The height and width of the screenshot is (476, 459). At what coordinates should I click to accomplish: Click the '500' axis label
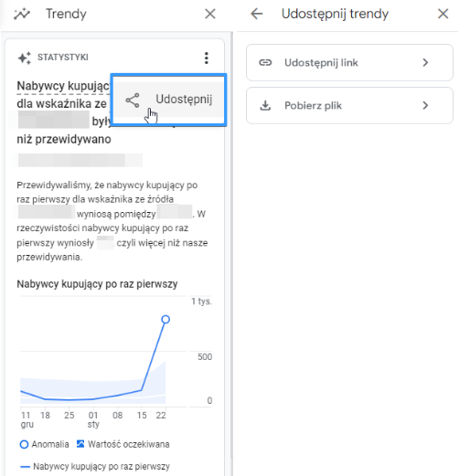pos(205,356)
